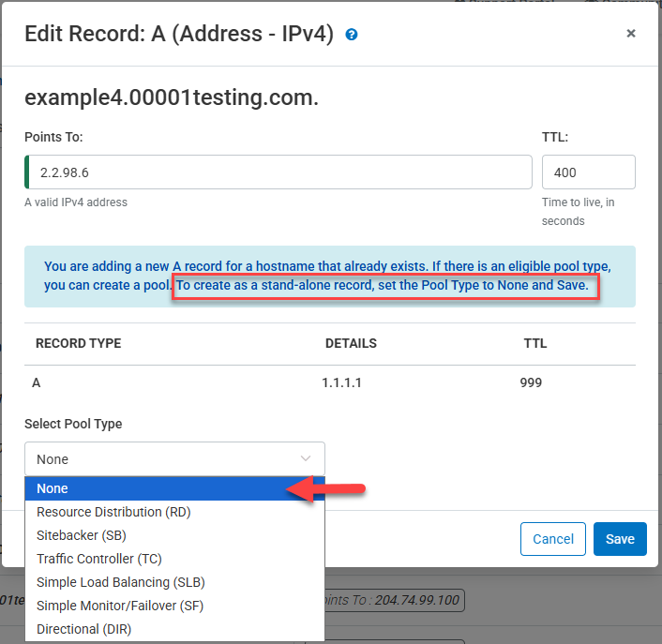Image resolution: width=662 pixels, height=644 pixels.
Task: Click the example4.00001testing.com hostname heading
Action: point(172,97)
